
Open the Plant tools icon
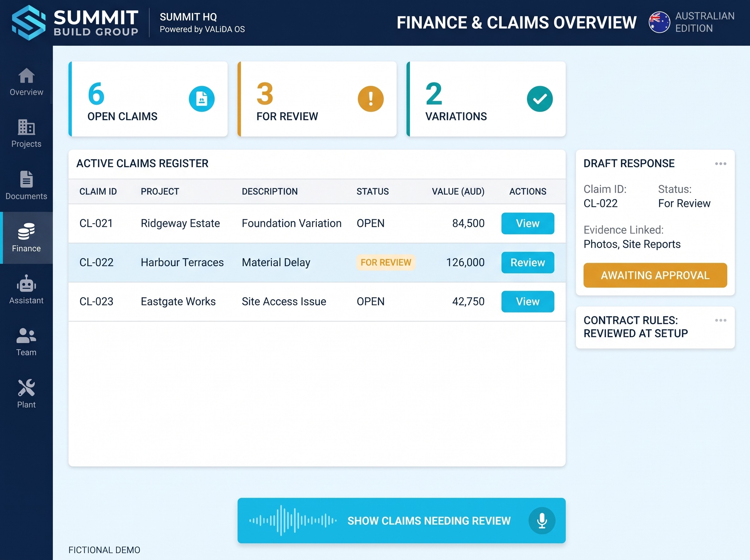27,387
